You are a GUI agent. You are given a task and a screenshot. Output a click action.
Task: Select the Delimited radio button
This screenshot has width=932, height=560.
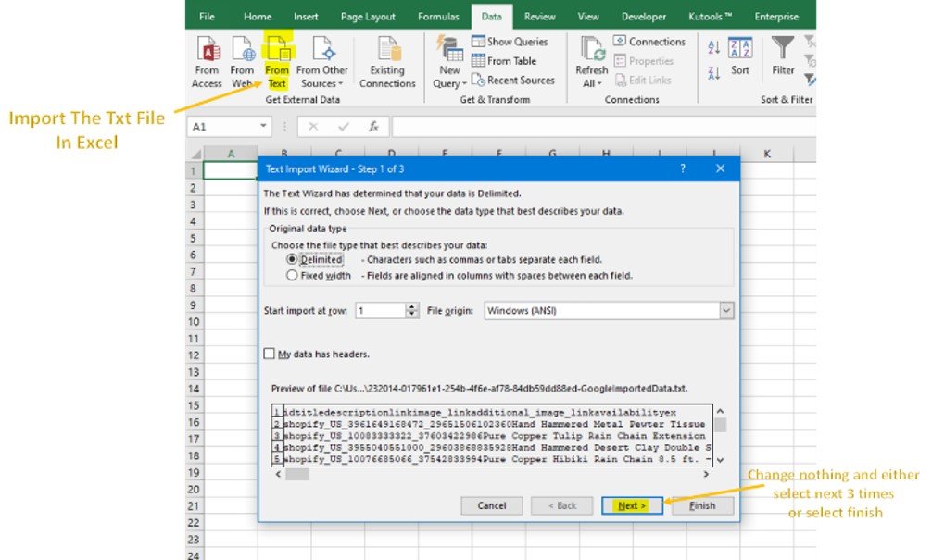tap(293, 260)
